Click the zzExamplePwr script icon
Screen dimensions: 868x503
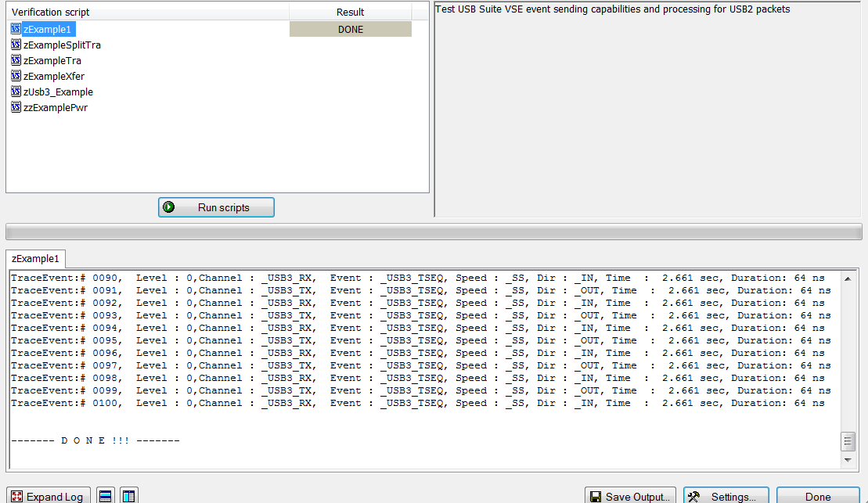[16, 107]
